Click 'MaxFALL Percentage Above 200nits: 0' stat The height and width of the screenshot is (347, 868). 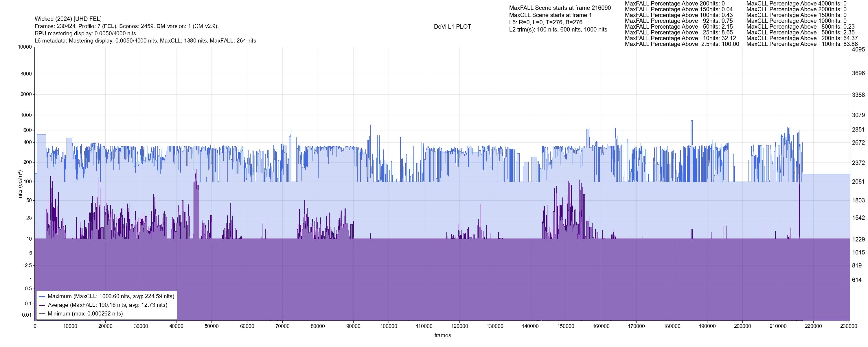click(675, 3)
